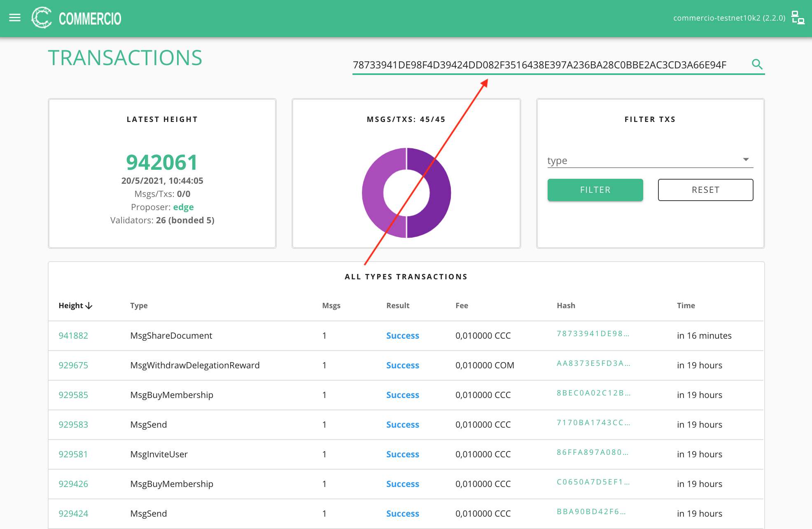Sort table by Time column header
The height and width of the screenshot is (529, 812).
686,306
